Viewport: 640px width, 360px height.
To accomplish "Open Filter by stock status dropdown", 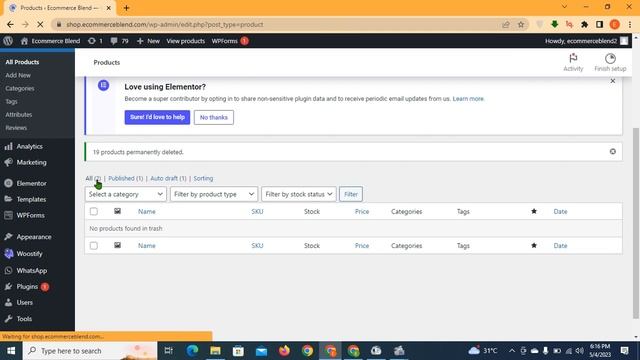I will [299, 194].
